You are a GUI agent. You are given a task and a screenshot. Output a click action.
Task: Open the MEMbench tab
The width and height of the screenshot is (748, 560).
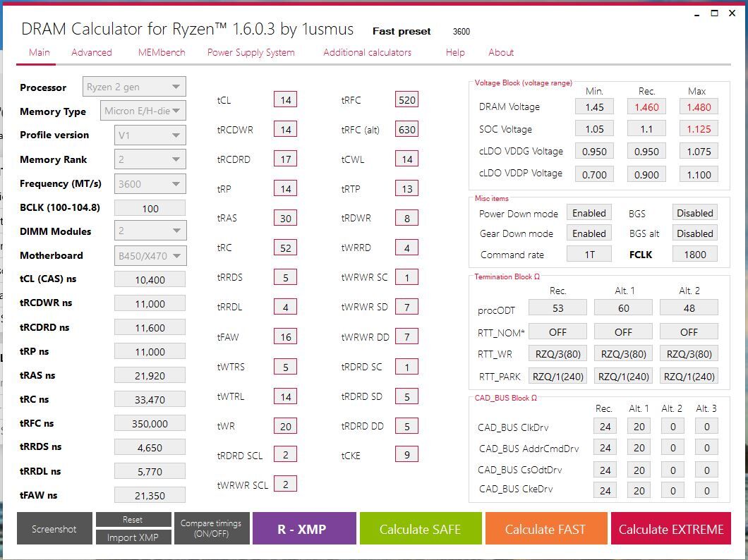click(x=162, y=52)
